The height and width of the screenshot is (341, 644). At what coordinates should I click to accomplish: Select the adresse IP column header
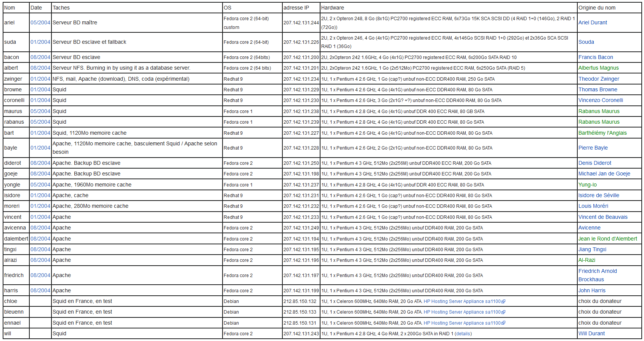[301, 8]
